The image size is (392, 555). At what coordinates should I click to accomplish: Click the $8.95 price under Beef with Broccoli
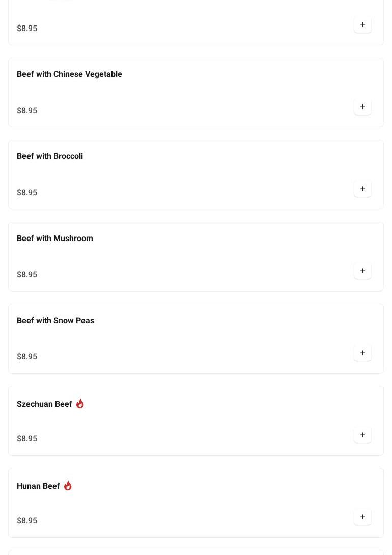tap(27, 193)
